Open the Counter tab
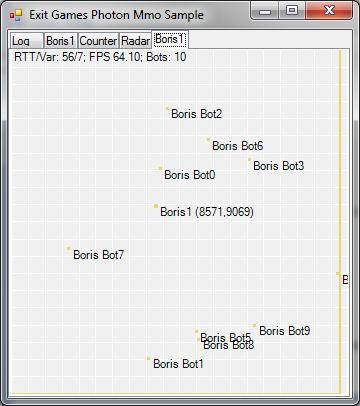Screen dimensions: 360x406 pyautogui.click(x=98, y=41)
